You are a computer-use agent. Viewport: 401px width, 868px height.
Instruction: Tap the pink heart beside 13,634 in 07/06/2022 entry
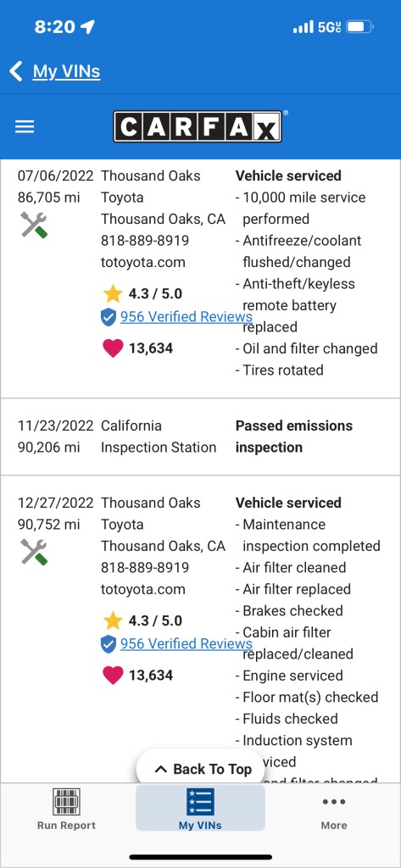coord(113,348)
